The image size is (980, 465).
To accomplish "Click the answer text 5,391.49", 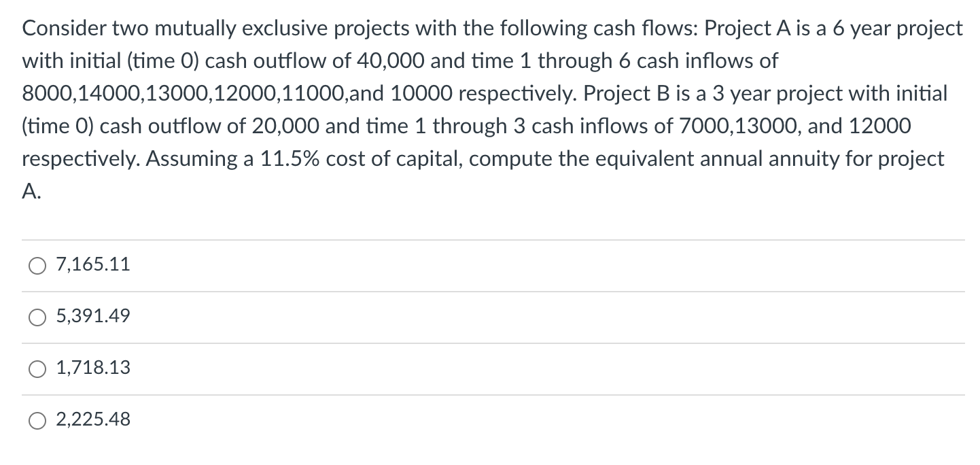I will point(92,317).
